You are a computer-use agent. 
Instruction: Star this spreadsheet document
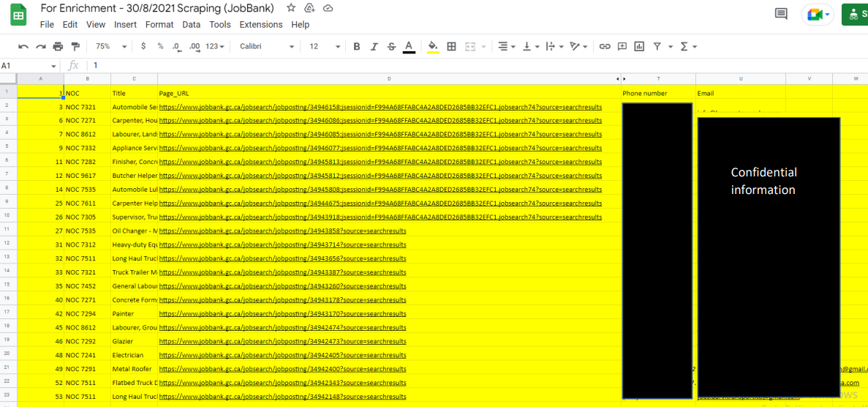coord(291,8)
